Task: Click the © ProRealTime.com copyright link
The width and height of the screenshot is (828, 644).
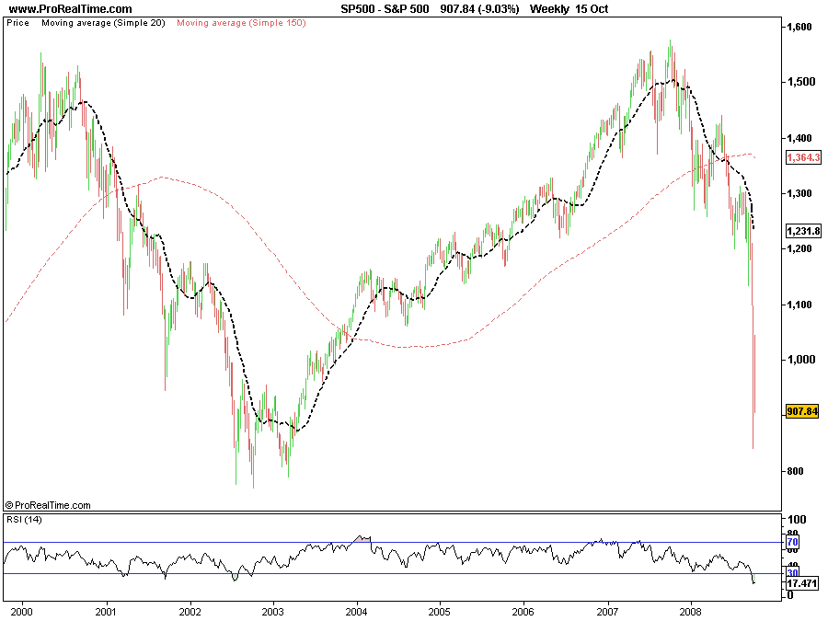Action: [x=48, y=505]
